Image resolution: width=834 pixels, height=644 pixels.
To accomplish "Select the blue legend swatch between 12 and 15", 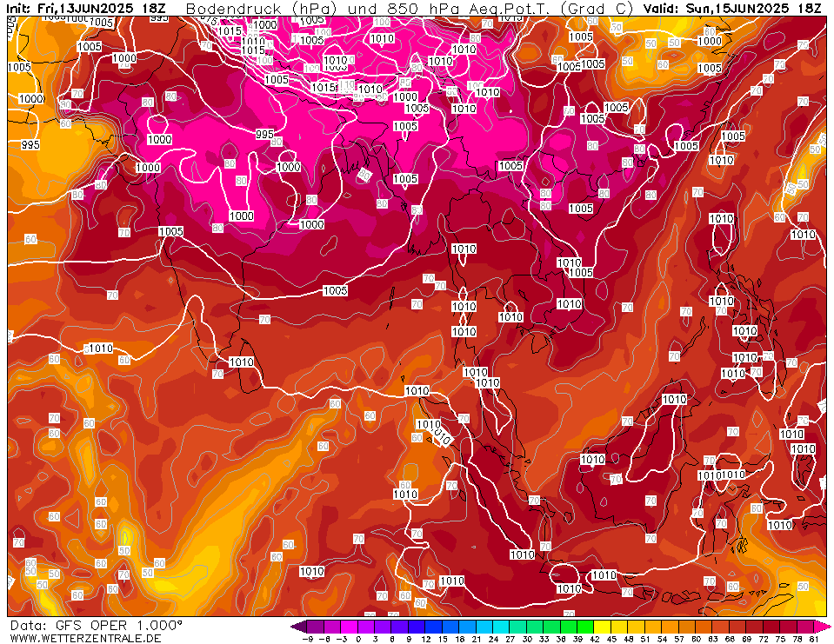I will pyautogui.click(x=433, y=626).
